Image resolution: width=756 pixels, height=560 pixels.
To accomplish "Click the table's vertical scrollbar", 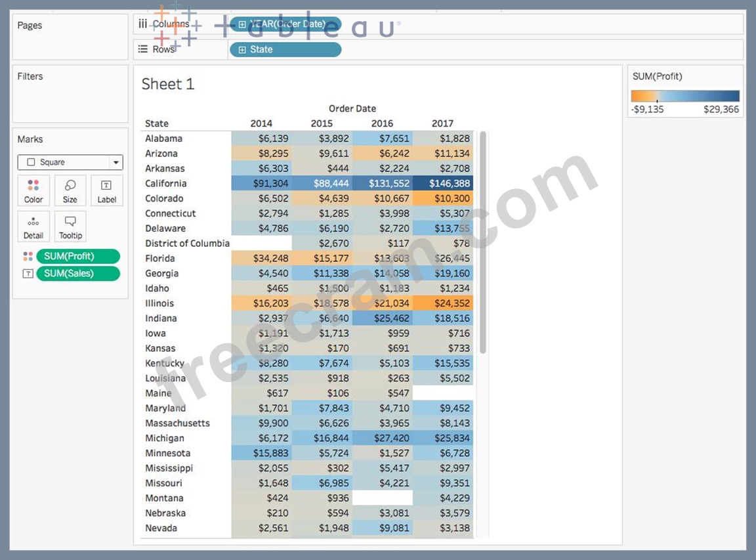I will click(x=482, y=243).
